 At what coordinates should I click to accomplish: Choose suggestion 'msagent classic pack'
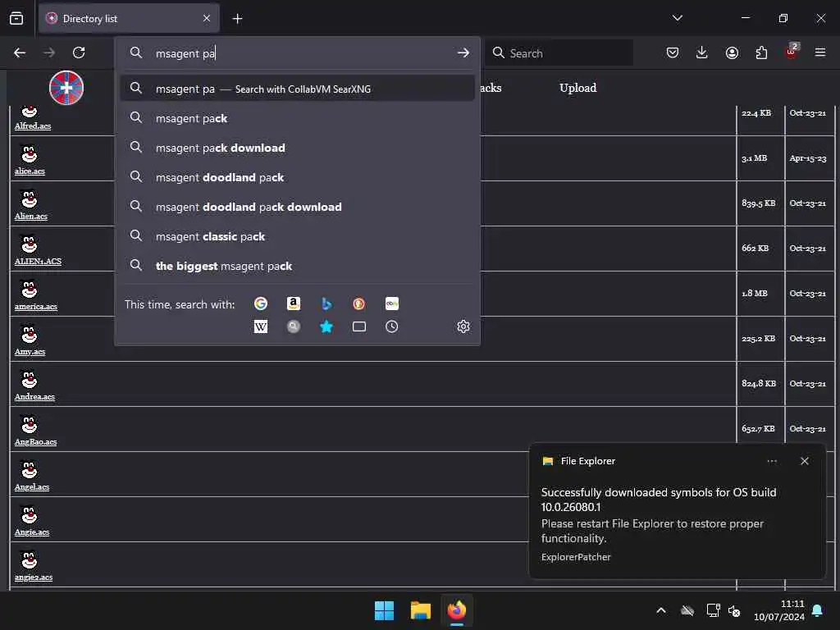tap(297, 236)
